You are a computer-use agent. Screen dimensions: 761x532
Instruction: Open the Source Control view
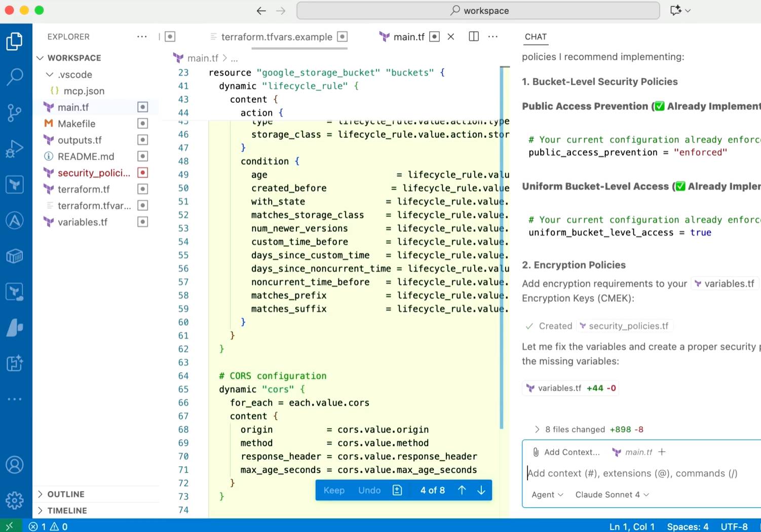[x=15, y=112]
